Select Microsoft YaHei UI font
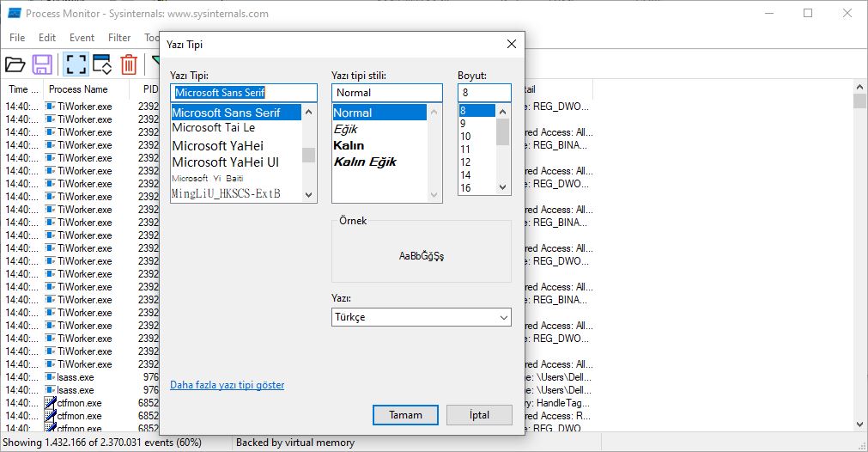868x452 pixels. (236, 162)
